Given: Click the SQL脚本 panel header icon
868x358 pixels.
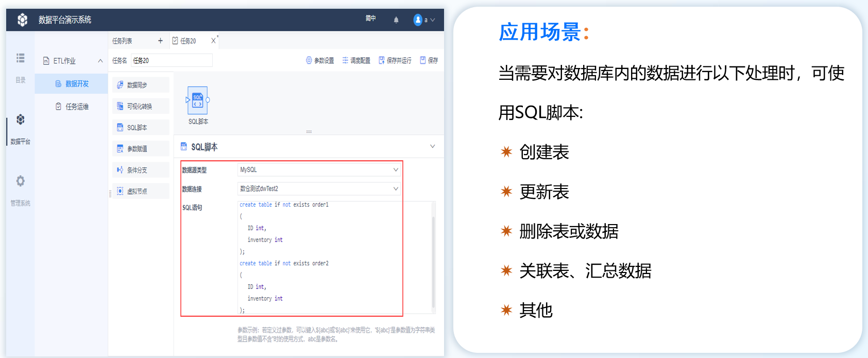Looking at the screenshot, I should tap(184, 147).
